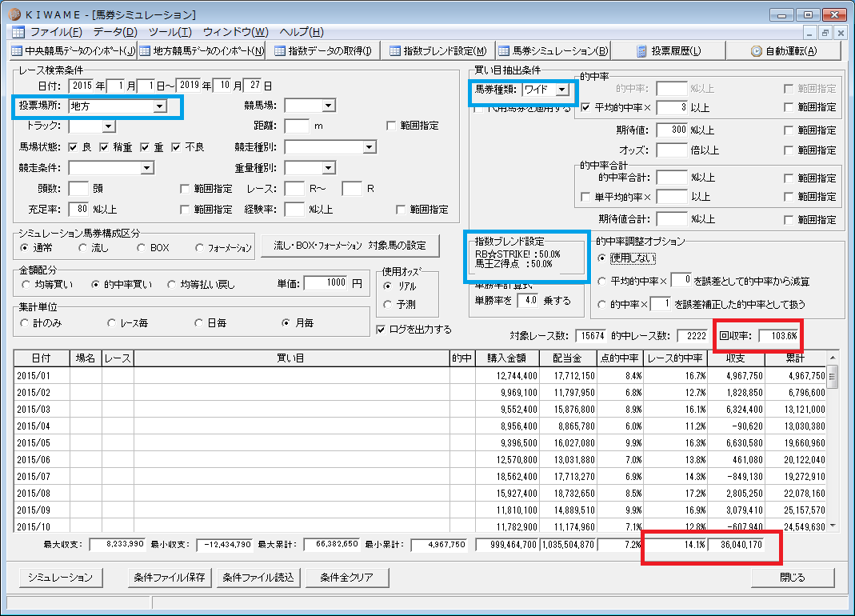Click the 馬券シミュレーション toolbar icon
The image size is (855, 616).
[505, 50]
